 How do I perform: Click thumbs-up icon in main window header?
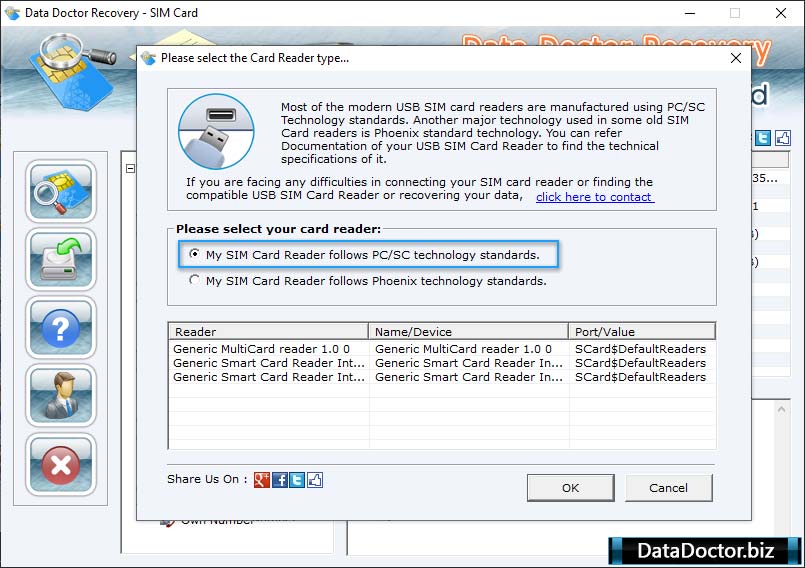click(x=782, y=138)
